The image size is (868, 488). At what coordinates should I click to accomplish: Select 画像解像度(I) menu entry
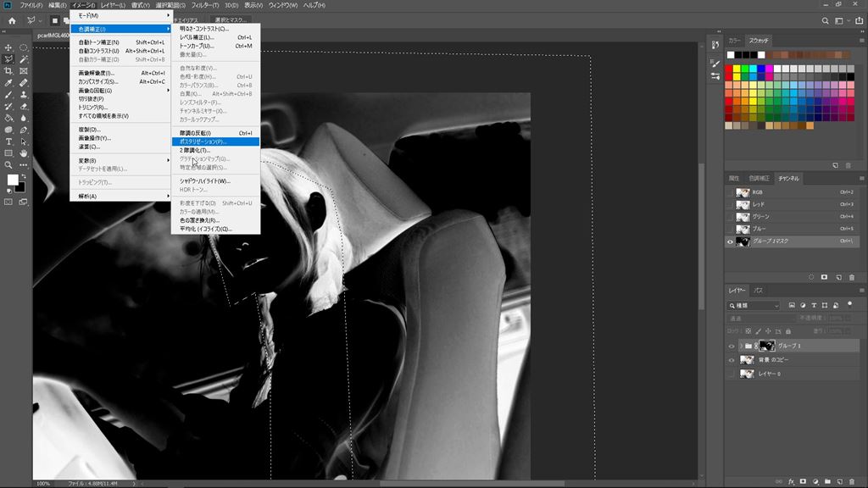[96, 73]
